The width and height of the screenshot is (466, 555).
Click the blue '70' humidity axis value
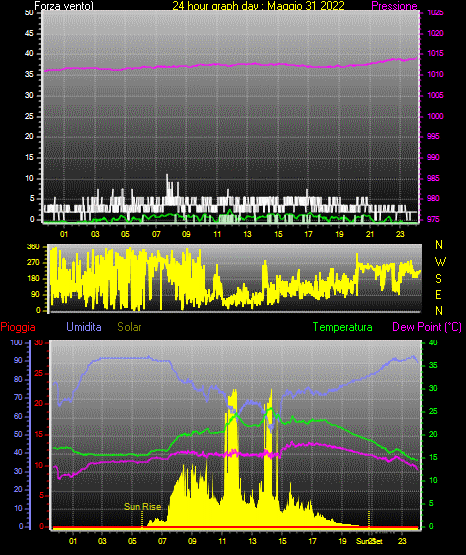click(18, 397)
